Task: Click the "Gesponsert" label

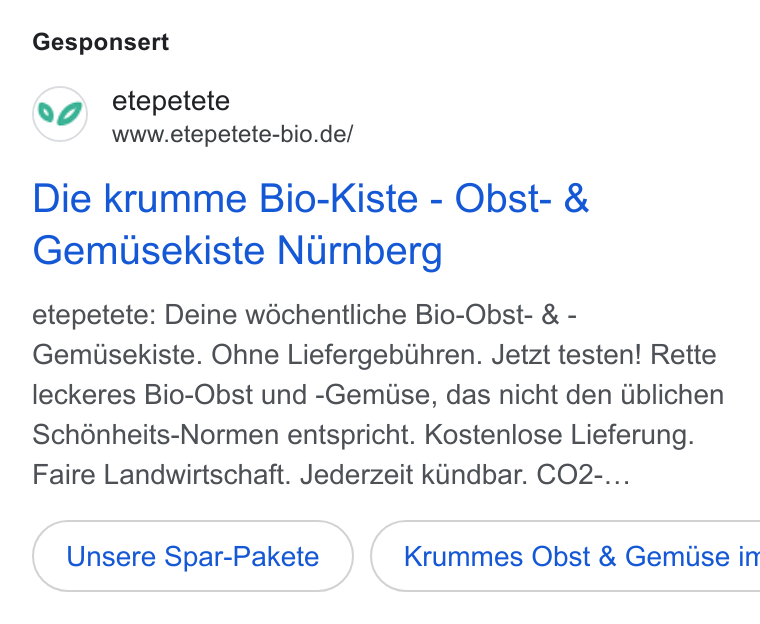Action: 101,42
